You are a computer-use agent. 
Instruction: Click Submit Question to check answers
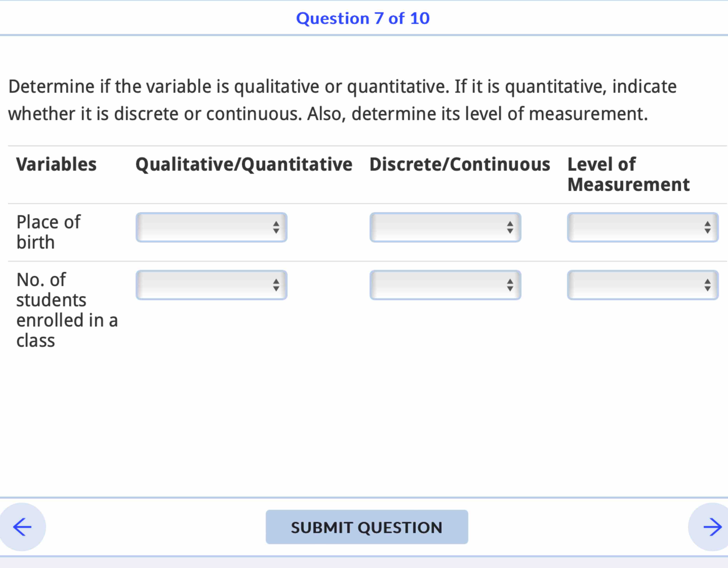click(366, 527)
